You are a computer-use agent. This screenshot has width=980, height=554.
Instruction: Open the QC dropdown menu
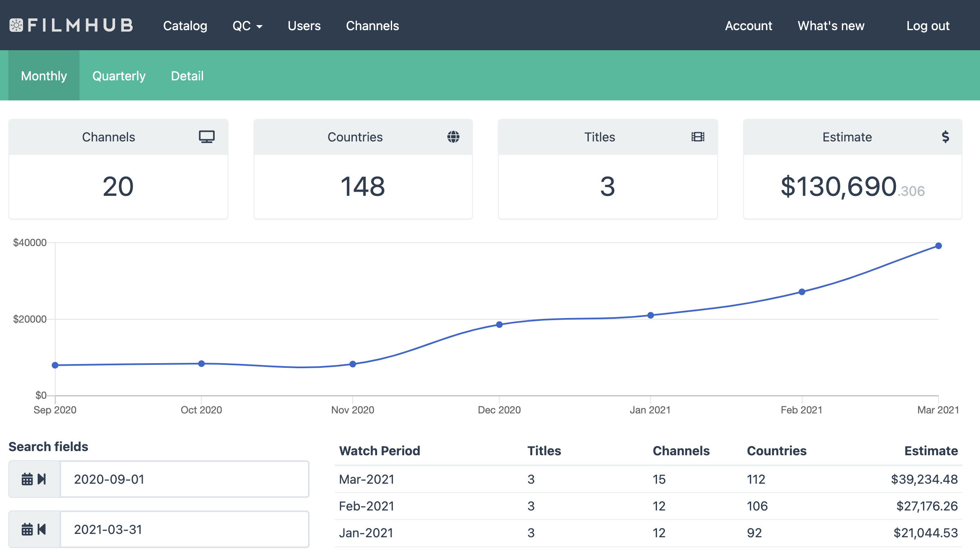pyautogui.click(x=247, y=26)
